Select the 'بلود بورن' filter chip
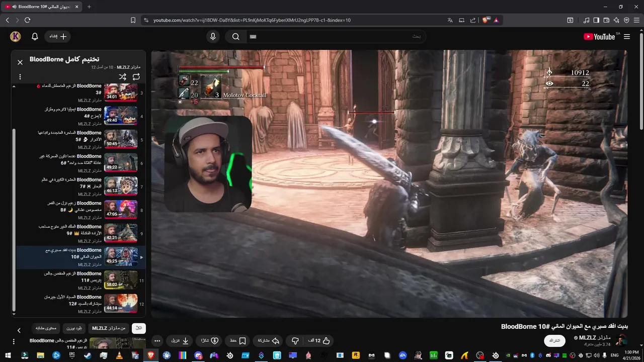 pos(74,328)
